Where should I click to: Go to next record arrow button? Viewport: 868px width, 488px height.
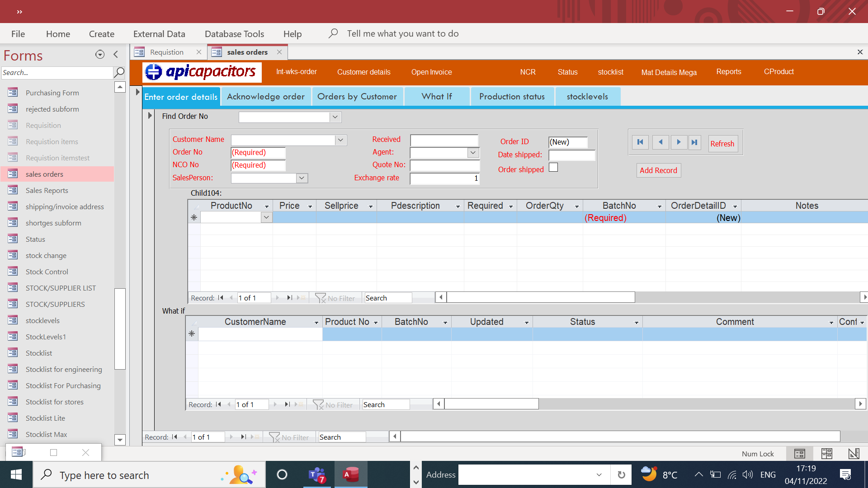pyautogui.click(x=679, y=142)
